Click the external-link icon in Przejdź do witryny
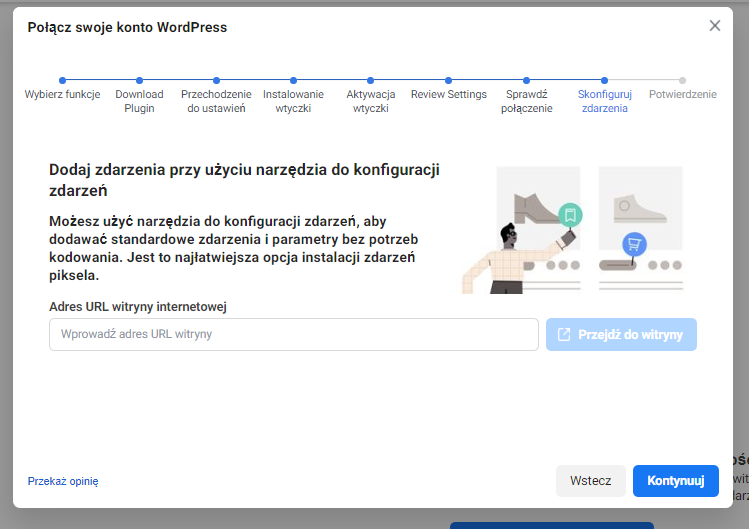Image resolution: width=749 pixels, height=529 pixels. click(x=564, y=335)
